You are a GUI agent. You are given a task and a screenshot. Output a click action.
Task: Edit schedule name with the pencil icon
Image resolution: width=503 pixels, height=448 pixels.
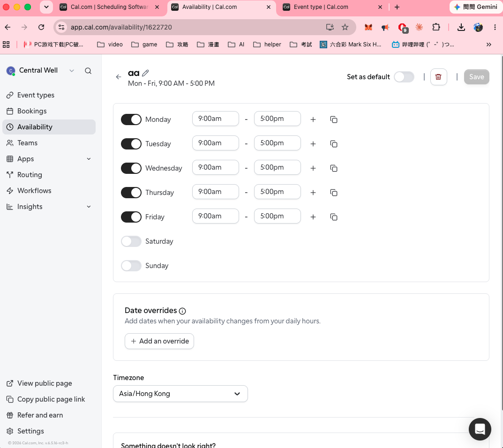[x=145, y=73]
